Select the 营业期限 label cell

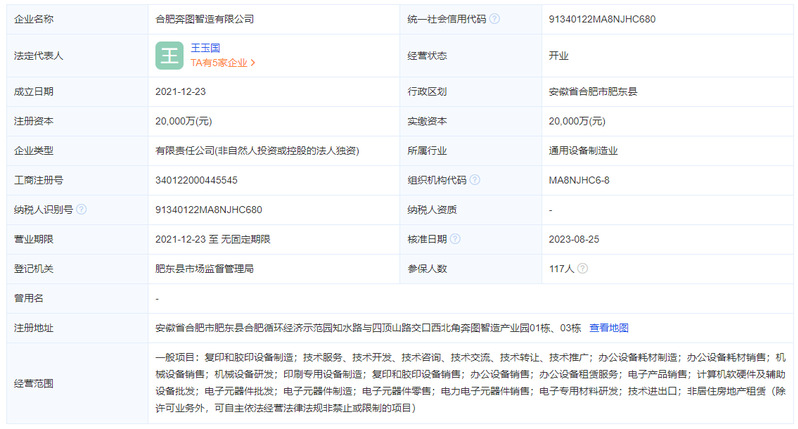pyautogui.click(x=77, y=239)
